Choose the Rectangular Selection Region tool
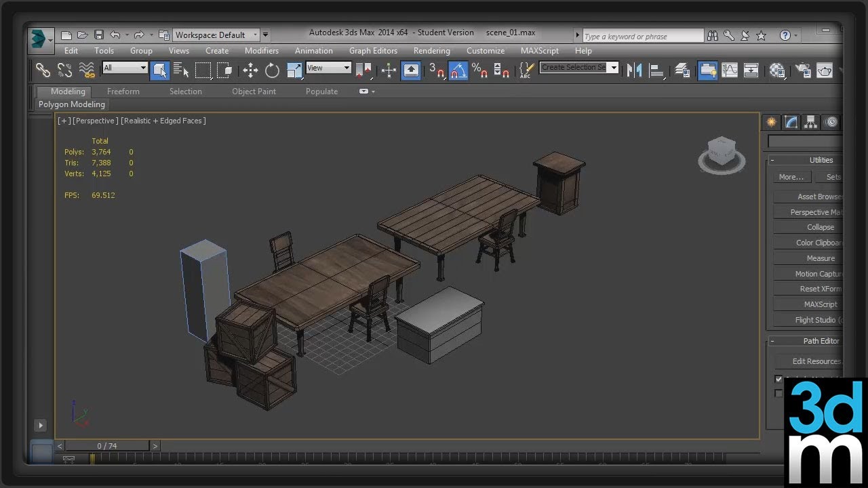The image size is (868, 488). pos(203,70)
